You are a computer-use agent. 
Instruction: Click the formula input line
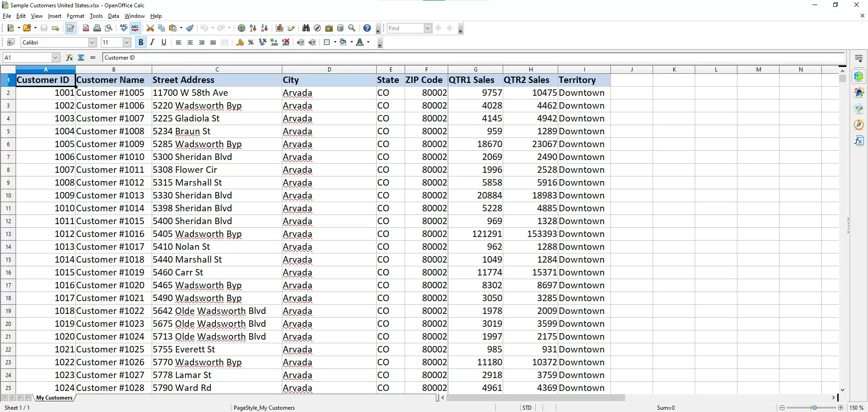click(474, 58)
